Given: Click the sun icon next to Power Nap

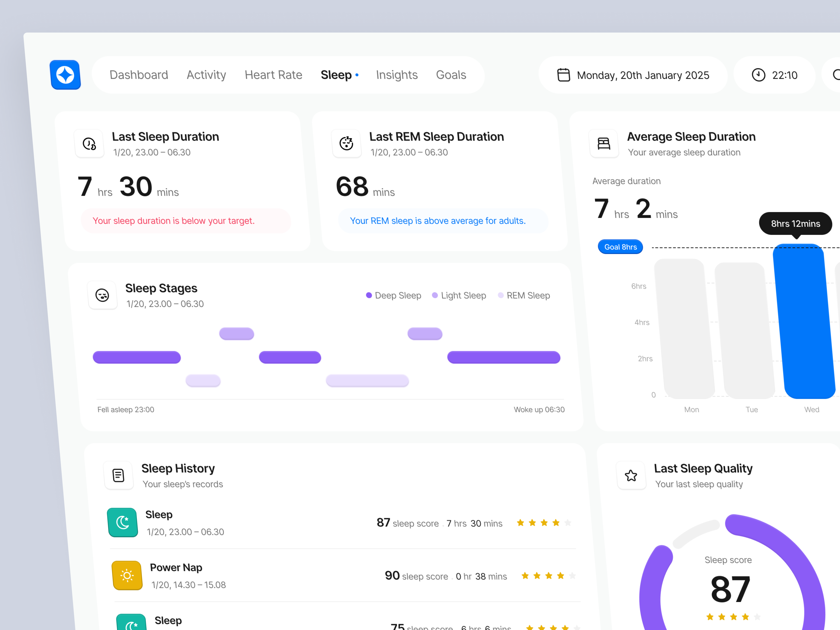Looking at the screenshot, I should tap(127, 575).
